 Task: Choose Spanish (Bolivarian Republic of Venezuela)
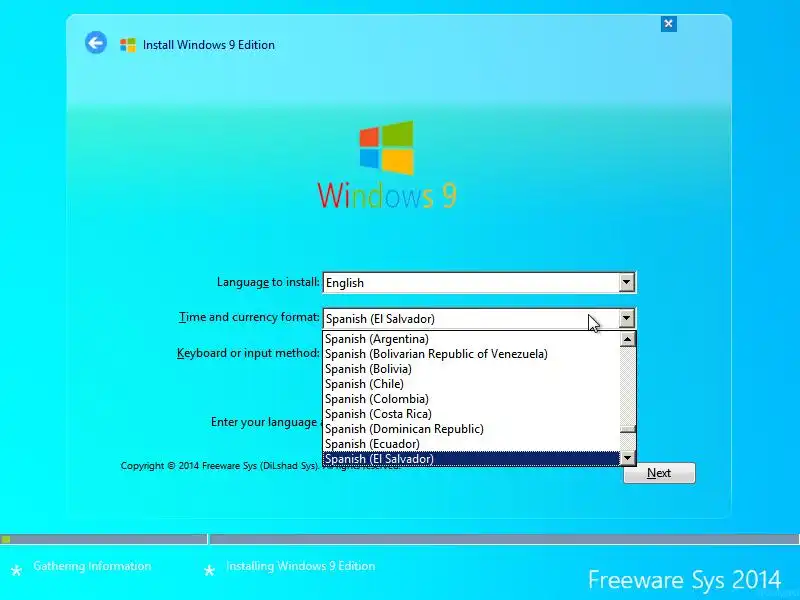pyautogui.click(x=471, y=354)
